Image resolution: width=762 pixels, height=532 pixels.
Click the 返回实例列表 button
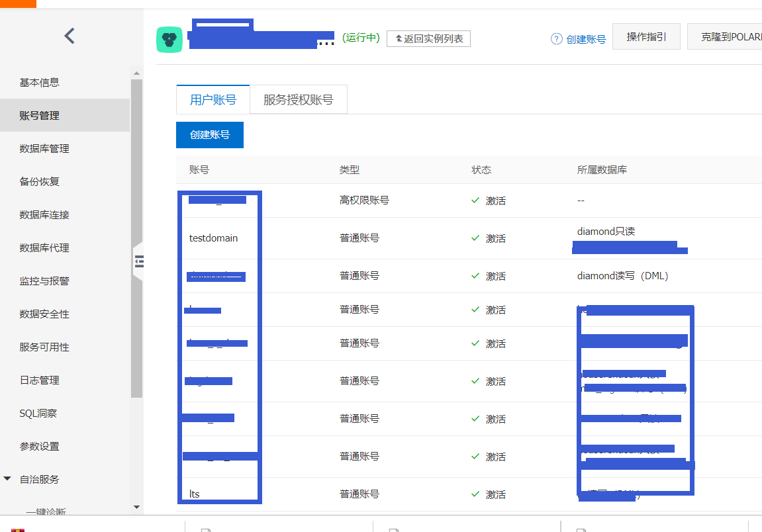(x=428, y=38)
